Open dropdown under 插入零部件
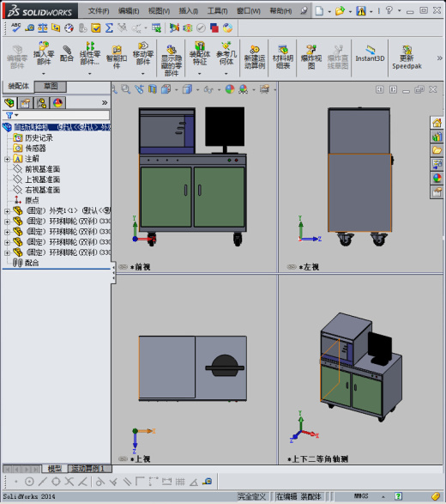 click(44, 74)
